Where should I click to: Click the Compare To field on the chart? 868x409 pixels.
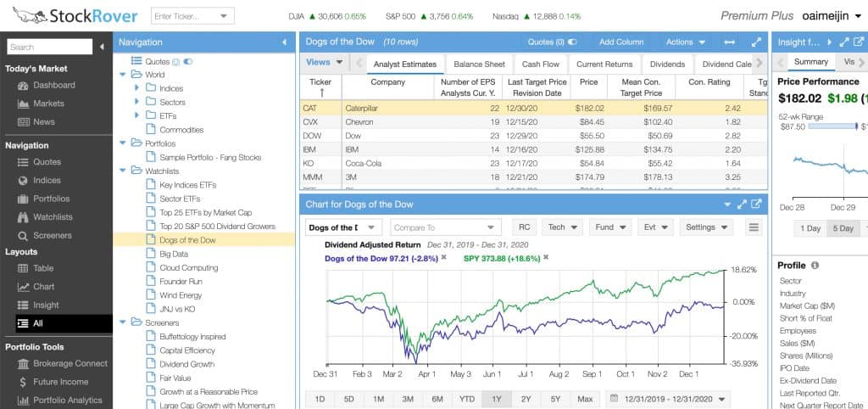pos(445,227)
